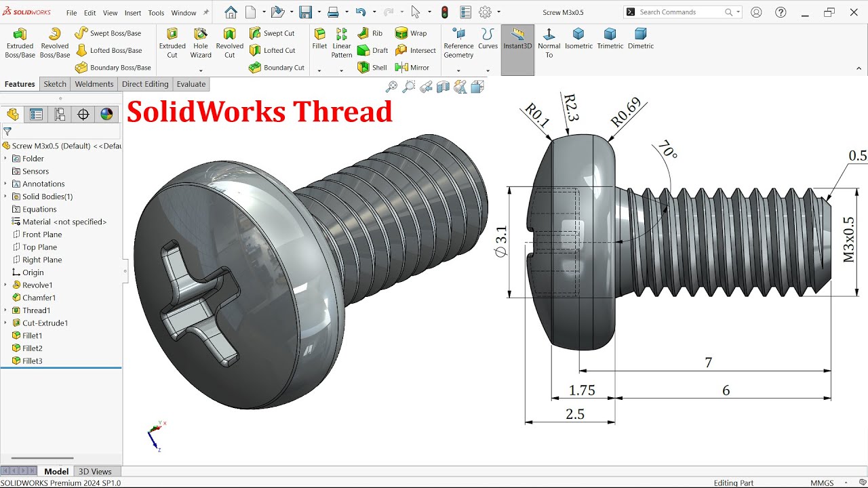Expand the Hole Wizard dropdown arrow
This screenshot has height=488, width=868.
pyautogui.click(x=201, y=70)
